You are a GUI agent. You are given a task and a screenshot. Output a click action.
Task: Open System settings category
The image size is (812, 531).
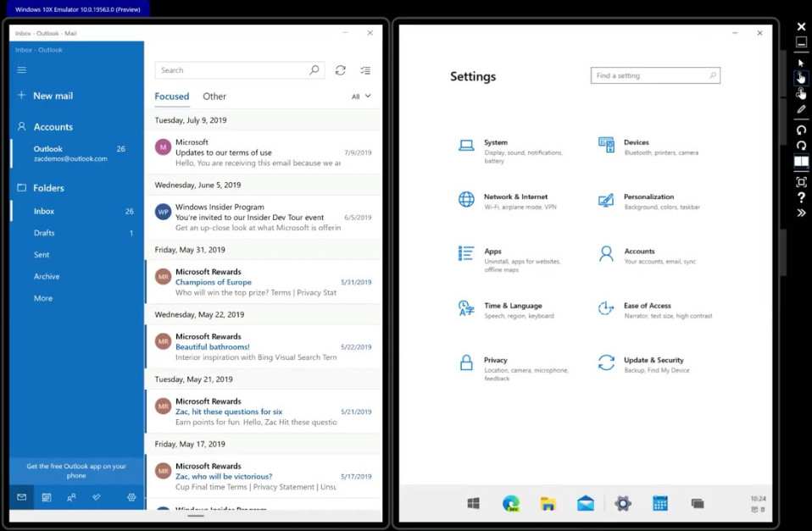(x=513, y=151)
